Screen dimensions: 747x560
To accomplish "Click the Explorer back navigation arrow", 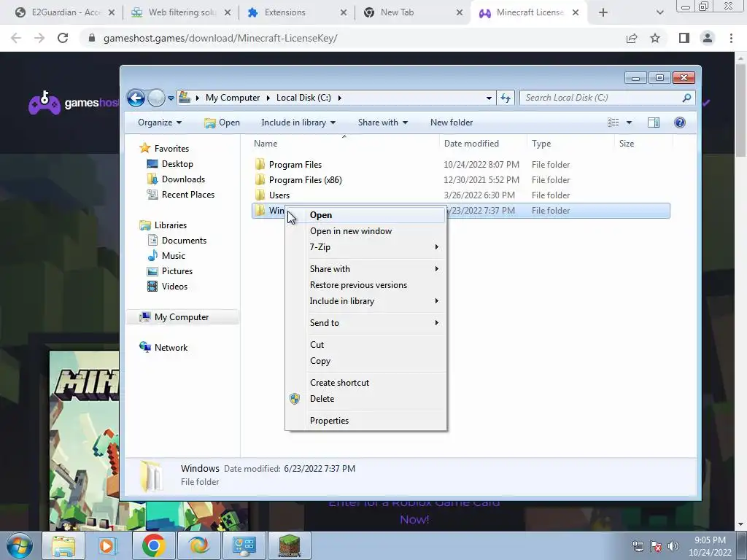I will click(136, 98).
